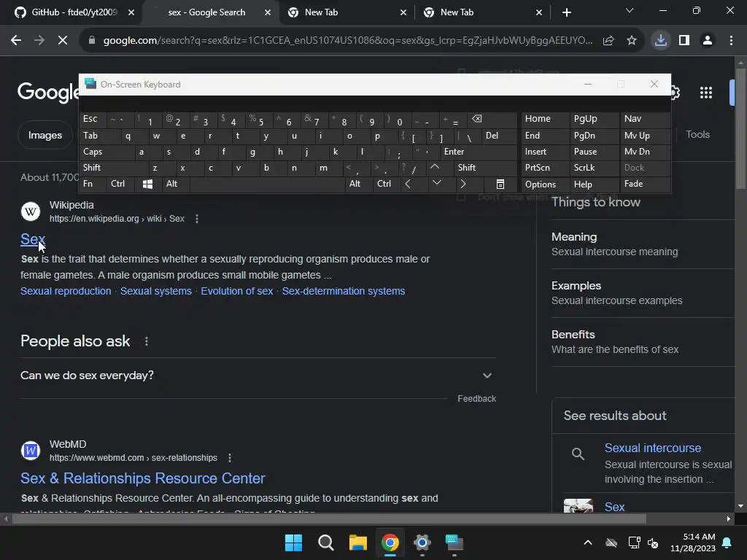Image resolution: width=747 pixels, height=560 pixels.
Task: Click the vertical page scrollbar thumb
Action: click(740, 128)
